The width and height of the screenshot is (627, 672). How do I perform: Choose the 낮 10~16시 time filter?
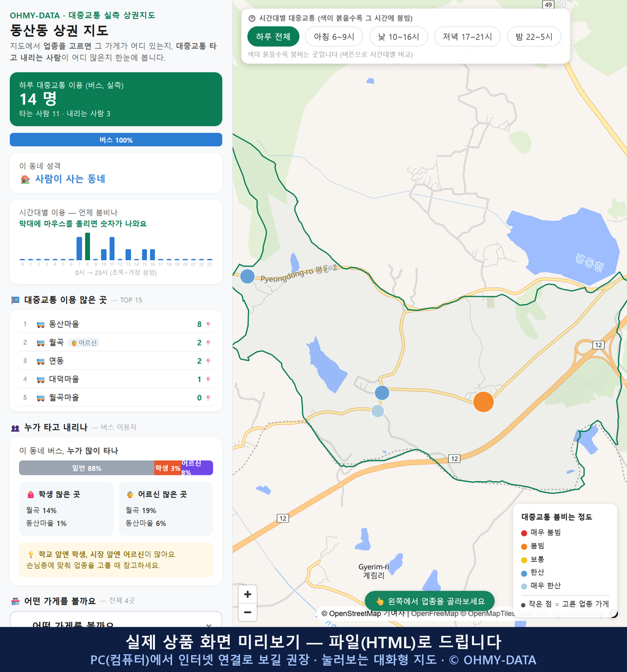(399, 37)
